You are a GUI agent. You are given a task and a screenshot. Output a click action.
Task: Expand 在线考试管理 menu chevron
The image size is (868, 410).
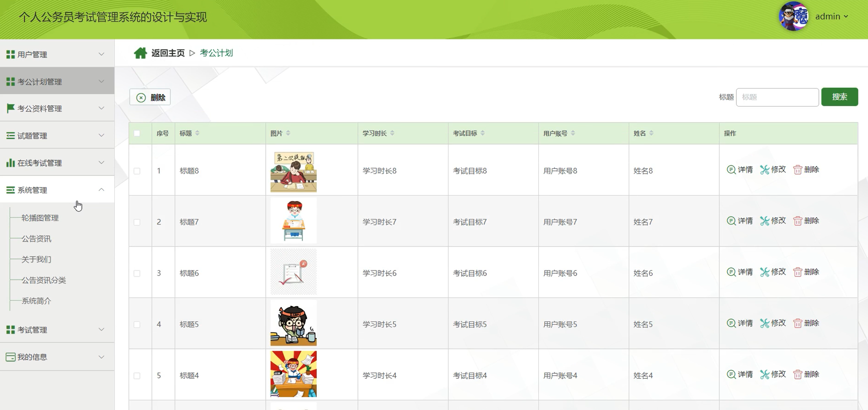pyautogui.click(x=101, y=163)
